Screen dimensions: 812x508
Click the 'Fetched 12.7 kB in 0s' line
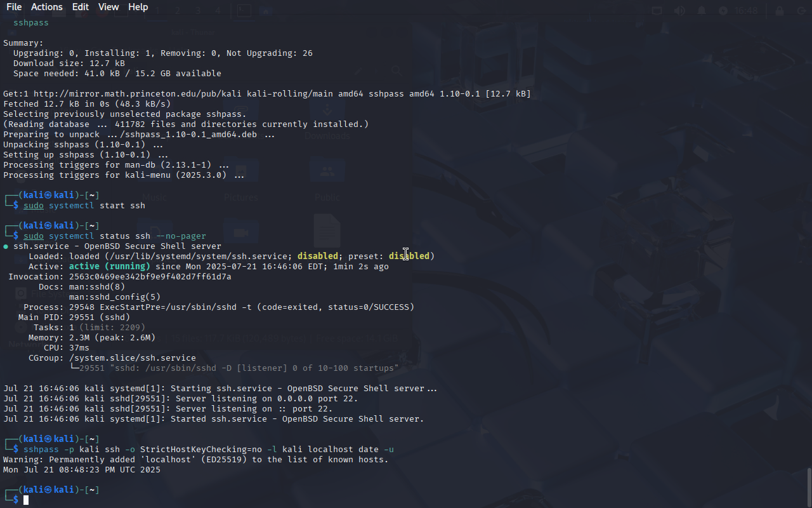87,104
